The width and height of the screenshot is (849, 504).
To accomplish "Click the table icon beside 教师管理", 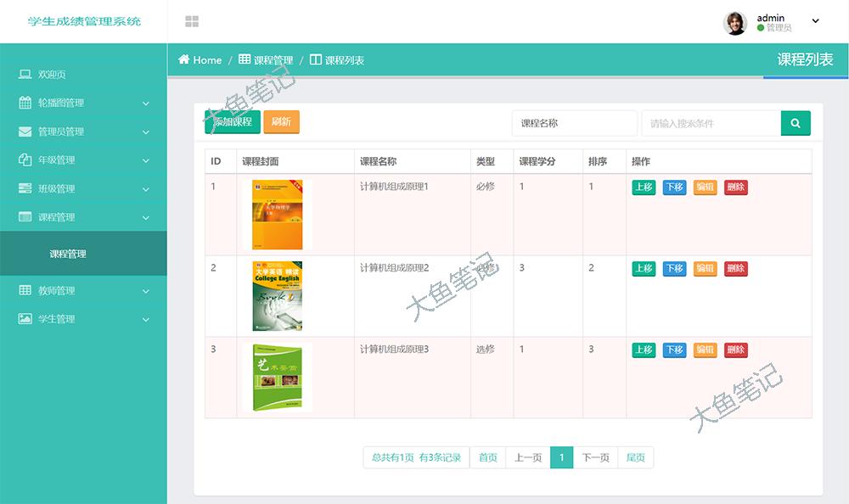I will [24, 290].
